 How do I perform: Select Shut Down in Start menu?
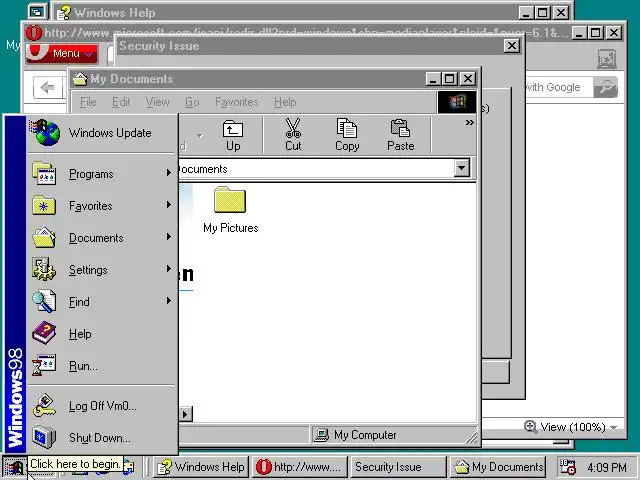point(102,438)
